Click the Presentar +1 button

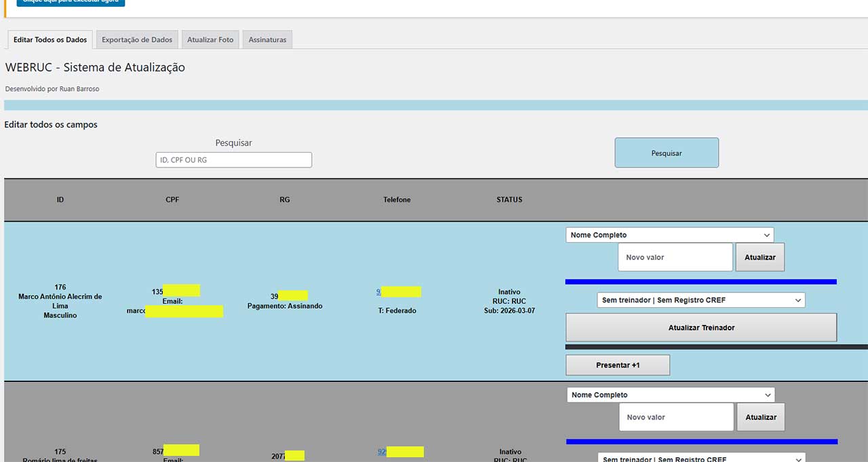[x=617, y=365]
